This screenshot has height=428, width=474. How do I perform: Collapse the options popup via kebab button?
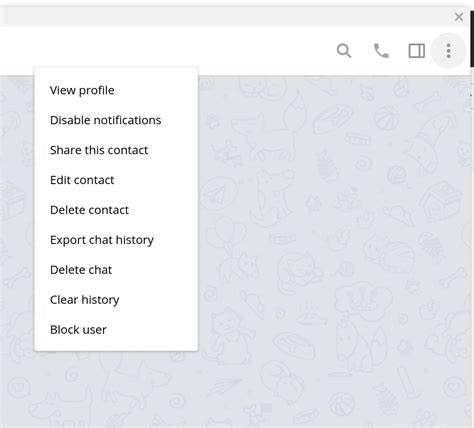click(x=448, y=51)
